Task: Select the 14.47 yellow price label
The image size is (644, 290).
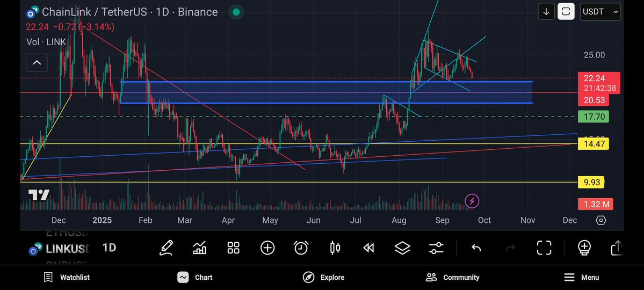Action: tap(593, 144)
